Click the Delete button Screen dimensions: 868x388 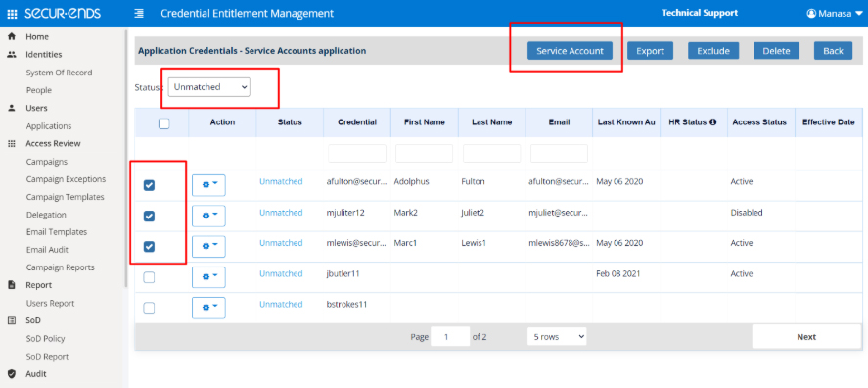(776, 50)
